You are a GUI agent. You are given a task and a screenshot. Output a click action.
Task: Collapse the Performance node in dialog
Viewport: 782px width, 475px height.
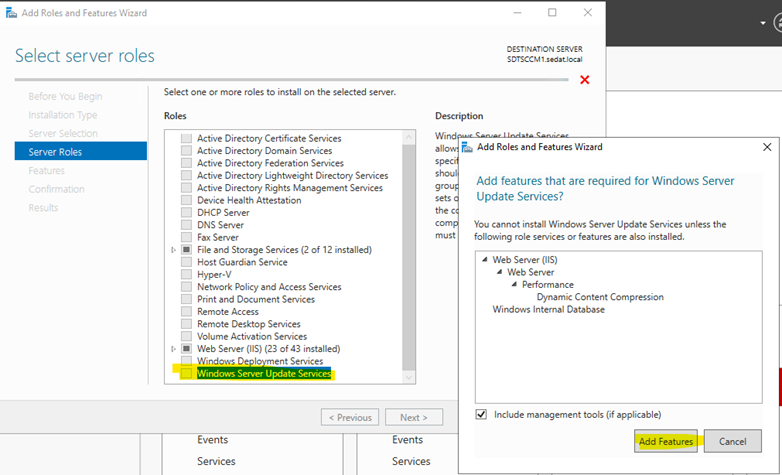tap(514, 284)
